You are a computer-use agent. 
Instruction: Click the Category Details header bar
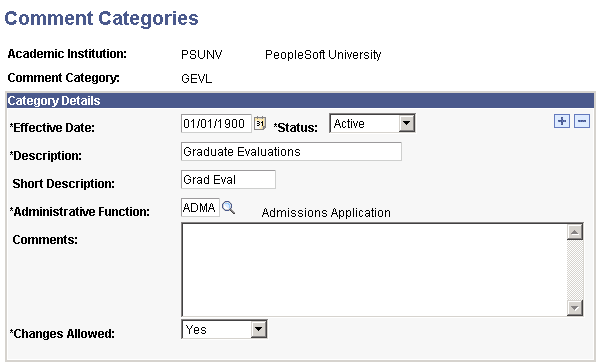coord(300,101)
